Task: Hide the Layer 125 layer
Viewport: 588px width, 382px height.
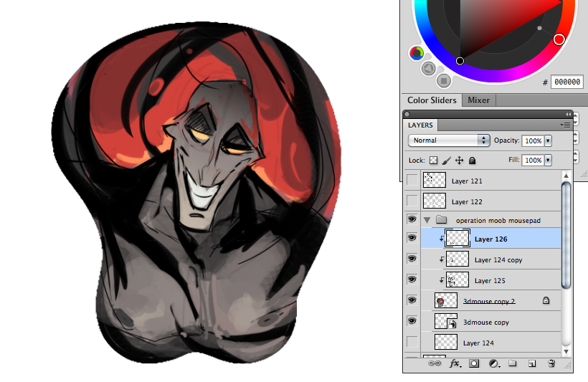Action: coord(412,280)
